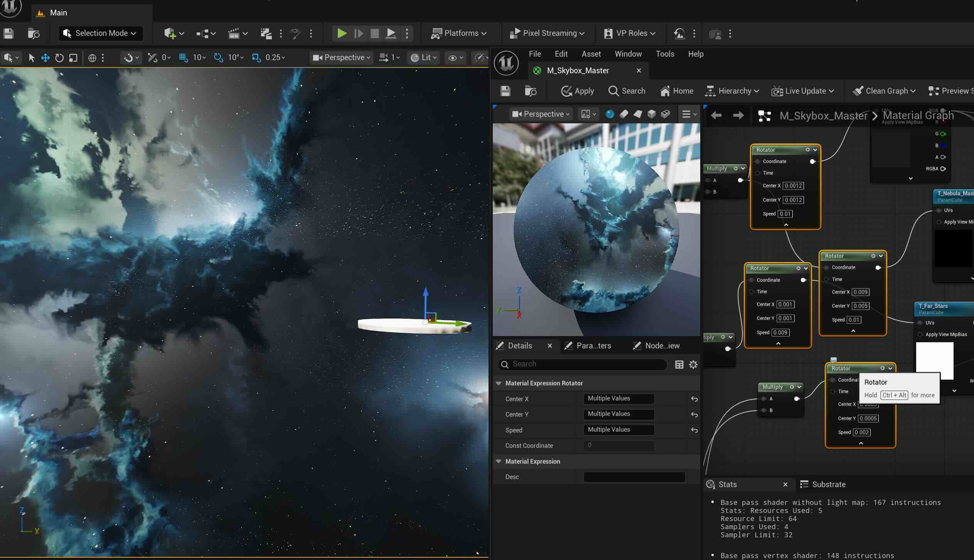Toggle rotation snapping set to 10 degrees
This screenshot has height=560, width=974.
pyautogui.click(x=218, y=57)
